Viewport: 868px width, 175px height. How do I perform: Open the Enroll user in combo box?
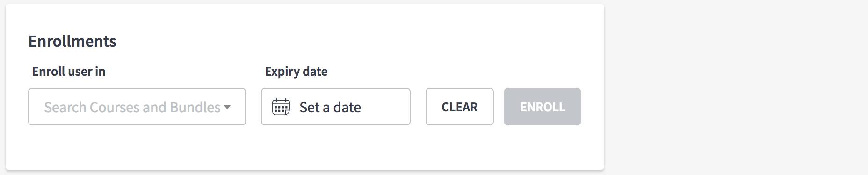click(x=137, y=107)
